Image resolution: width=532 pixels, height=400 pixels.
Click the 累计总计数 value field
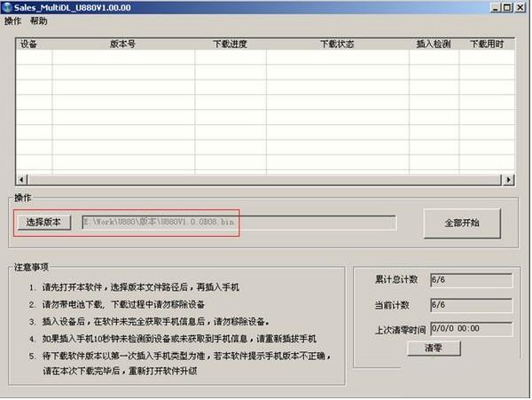472,280
